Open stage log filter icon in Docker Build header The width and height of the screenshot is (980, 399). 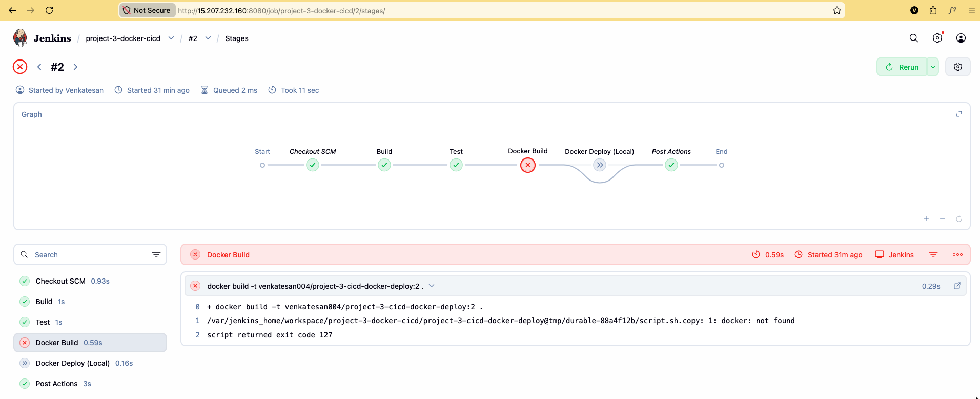[933, 255]
